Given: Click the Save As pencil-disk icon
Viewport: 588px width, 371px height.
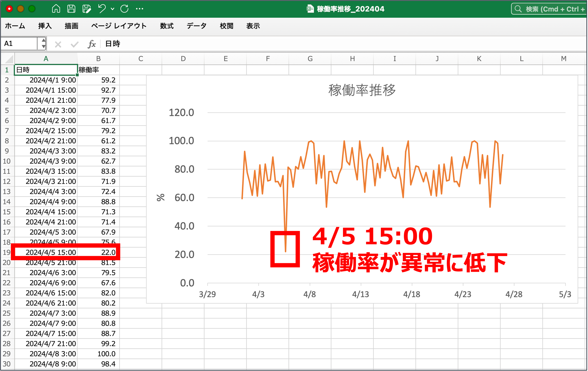Looking at the screenshot, I should 86,9.
